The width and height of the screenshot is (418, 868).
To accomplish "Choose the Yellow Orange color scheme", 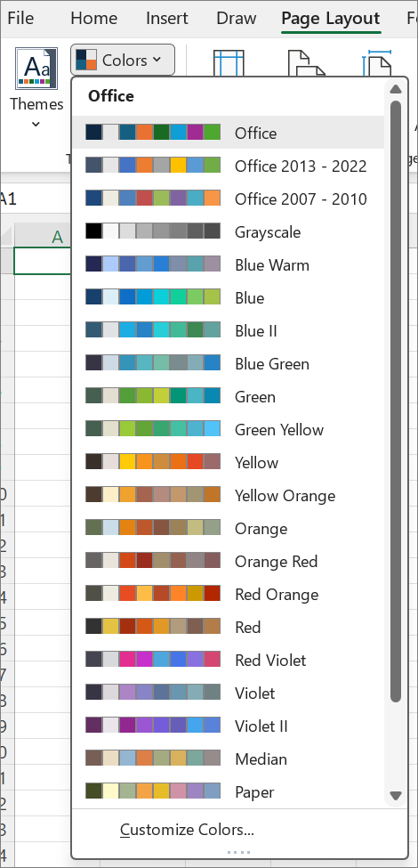I will point(229,495).
